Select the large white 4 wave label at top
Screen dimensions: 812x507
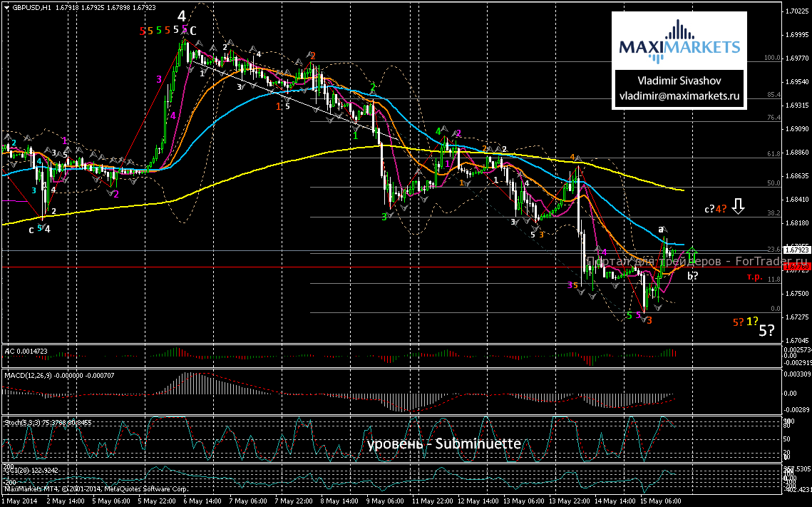click(183, 16)
